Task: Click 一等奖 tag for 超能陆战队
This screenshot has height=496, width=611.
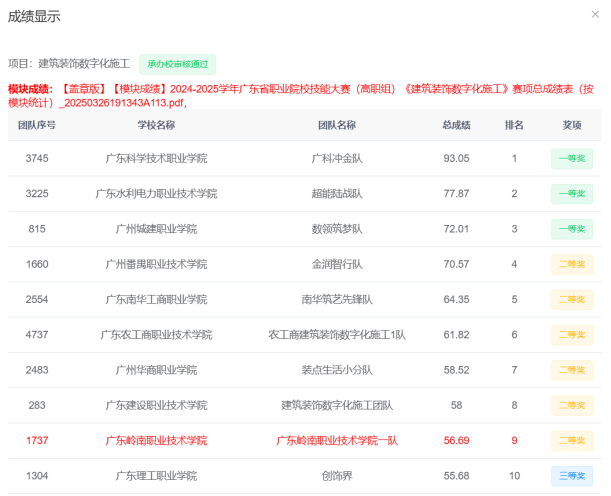Action: pyautogui.click(x=572, y=194)
